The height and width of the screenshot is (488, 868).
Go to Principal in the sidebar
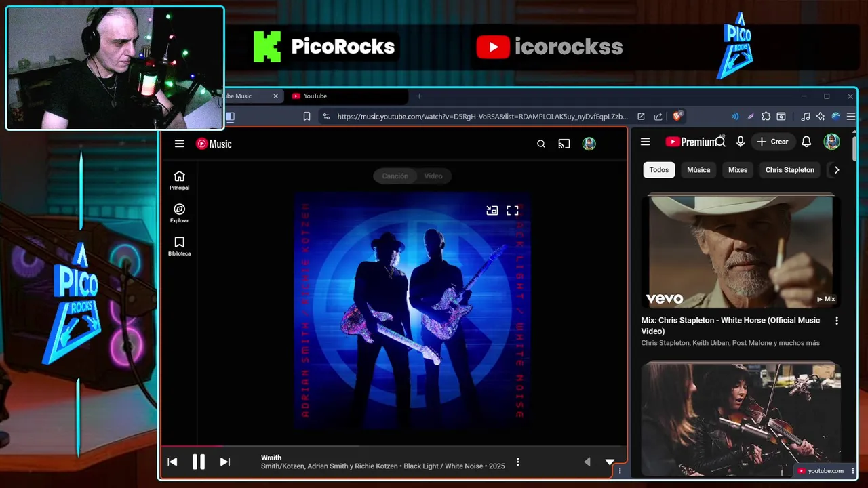[179, 180]
